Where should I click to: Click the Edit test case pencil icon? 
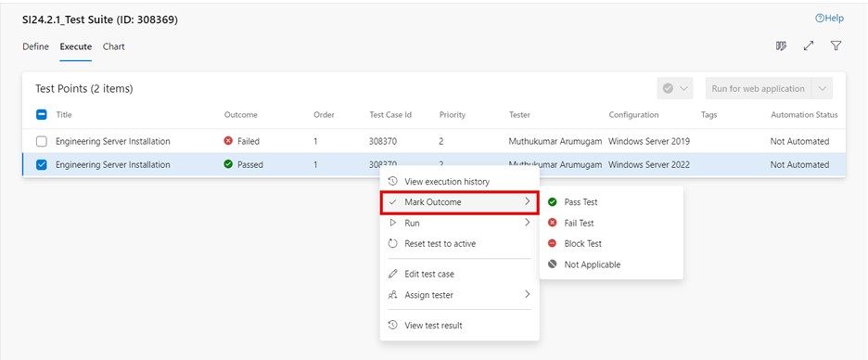point(392,274)
